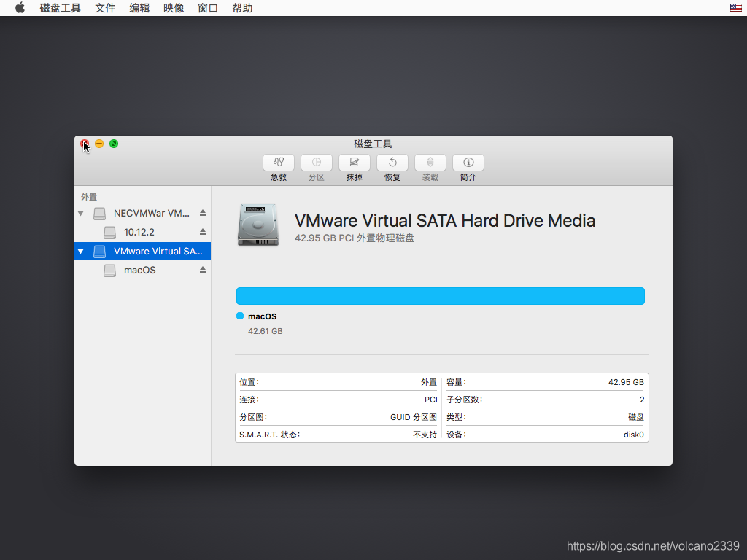Open the 帮助 menu
This screenshot has height=560, width=747.
click(x=242, y=8)
